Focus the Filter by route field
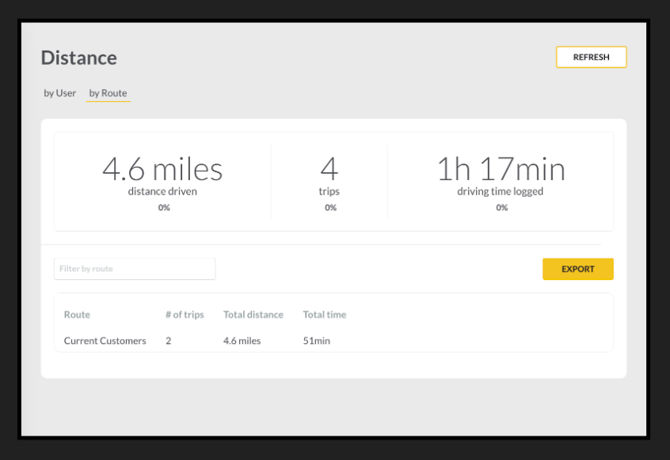 click(x=135, y=269)
